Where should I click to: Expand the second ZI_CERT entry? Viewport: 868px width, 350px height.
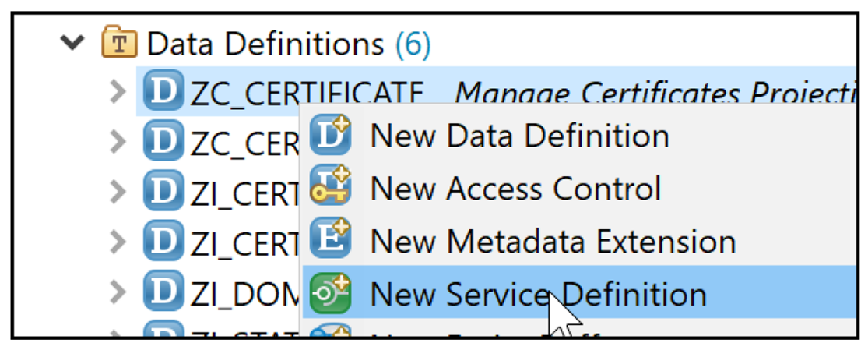coord(118,242)
